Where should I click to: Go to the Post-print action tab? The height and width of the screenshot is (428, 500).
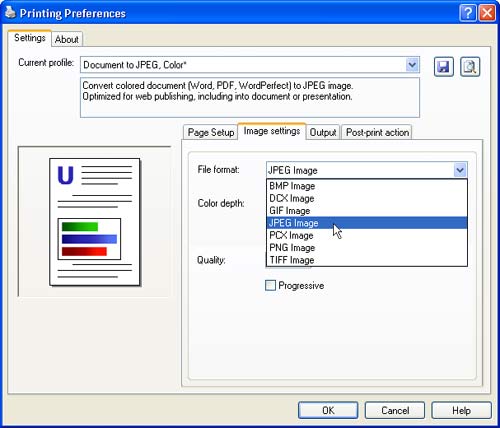[377, 132]
